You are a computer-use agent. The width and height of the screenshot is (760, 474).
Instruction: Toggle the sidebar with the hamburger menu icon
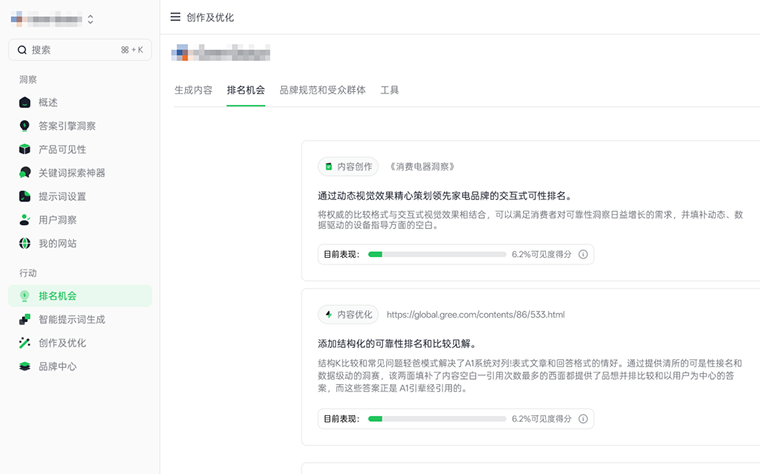[x=176, y=17]
